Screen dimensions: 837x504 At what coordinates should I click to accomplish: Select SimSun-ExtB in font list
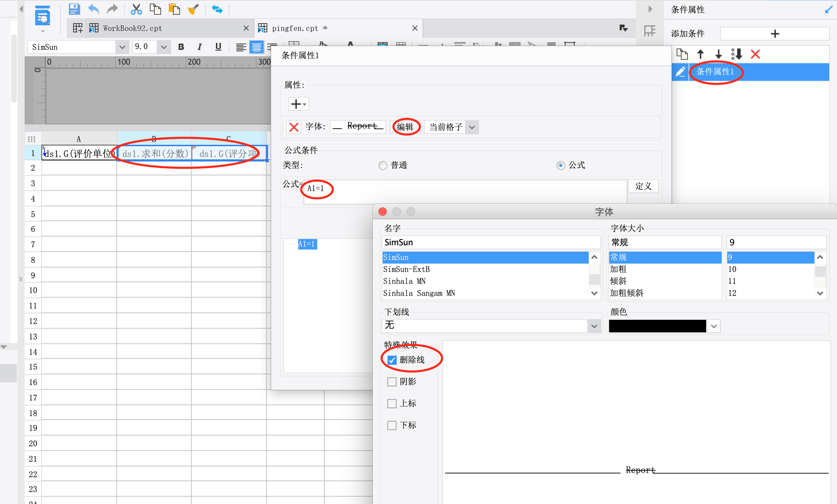[485, 269]
